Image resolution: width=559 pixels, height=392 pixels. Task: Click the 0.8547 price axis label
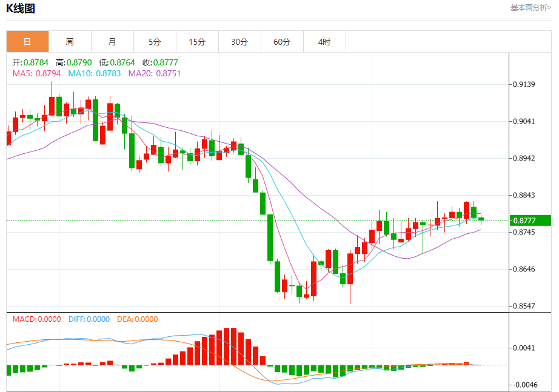click(524, 306)
